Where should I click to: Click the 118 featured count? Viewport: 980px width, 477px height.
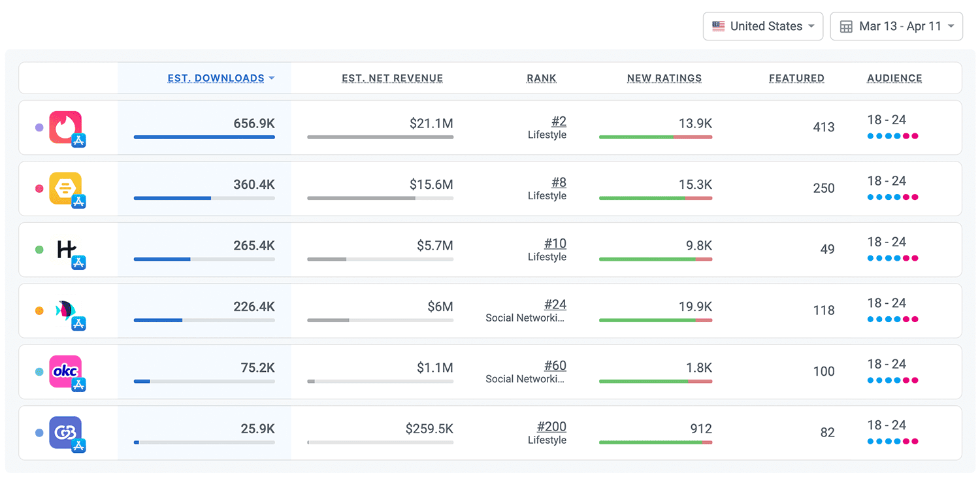tap(824, 310)
